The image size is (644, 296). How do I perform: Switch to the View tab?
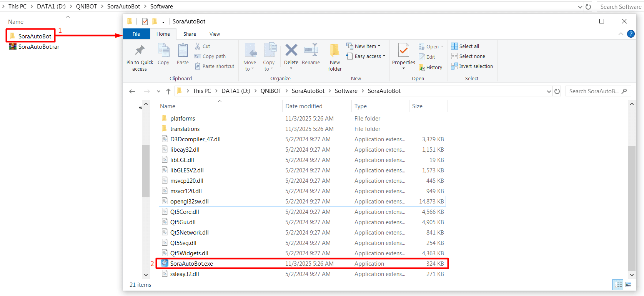[215, 34]
